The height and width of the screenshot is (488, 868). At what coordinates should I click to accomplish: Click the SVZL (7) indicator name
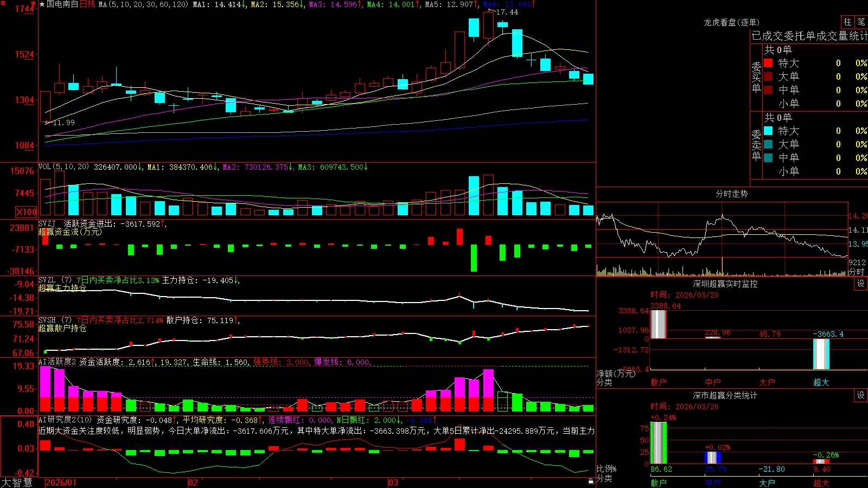tap(55, 280)
